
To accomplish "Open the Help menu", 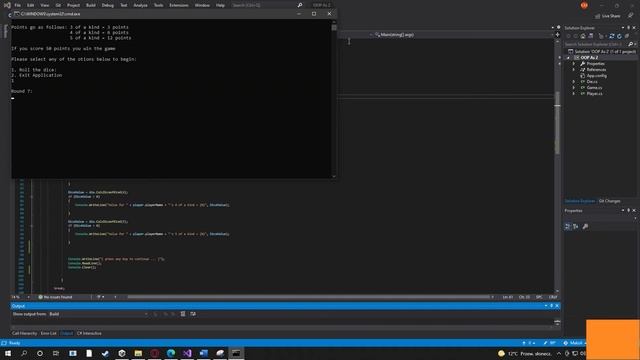I will [220, 5].
